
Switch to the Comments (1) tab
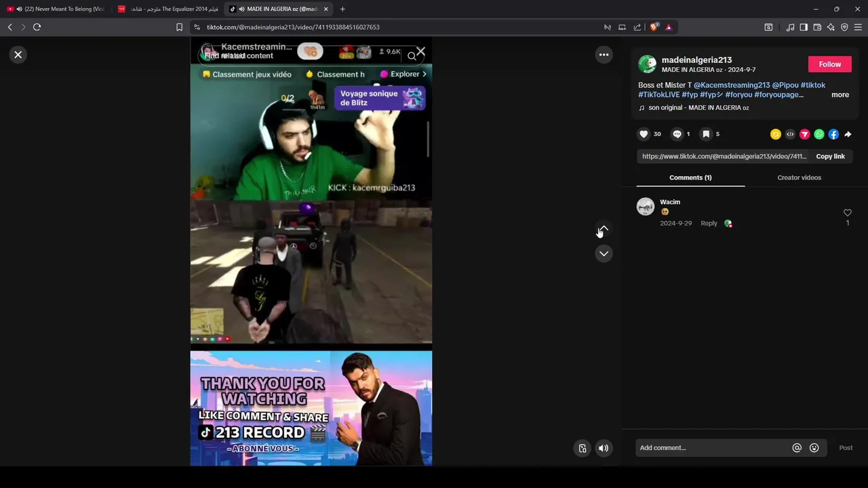point(690,178)
